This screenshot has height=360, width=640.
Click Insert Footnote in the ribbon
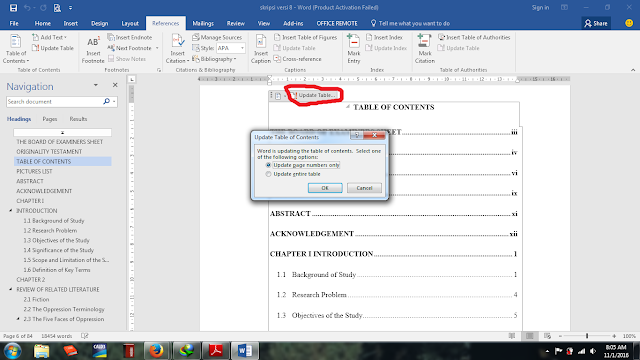pos(93,50)
